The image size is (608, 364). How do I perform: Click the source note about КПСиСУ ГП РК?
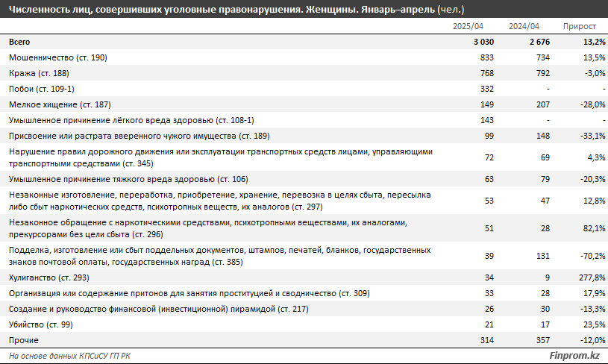click(x=71, y=357)
